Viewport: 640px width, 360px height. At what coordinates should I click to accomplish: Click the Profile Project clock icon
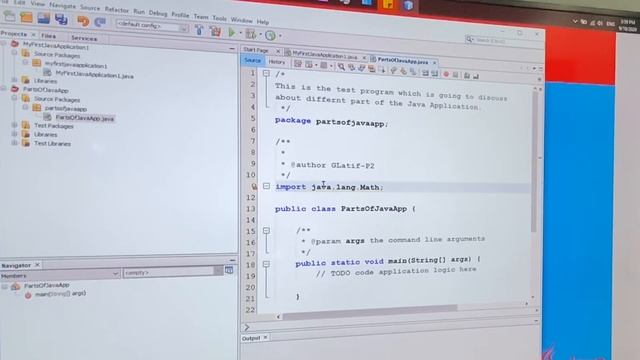pos(270,36)
